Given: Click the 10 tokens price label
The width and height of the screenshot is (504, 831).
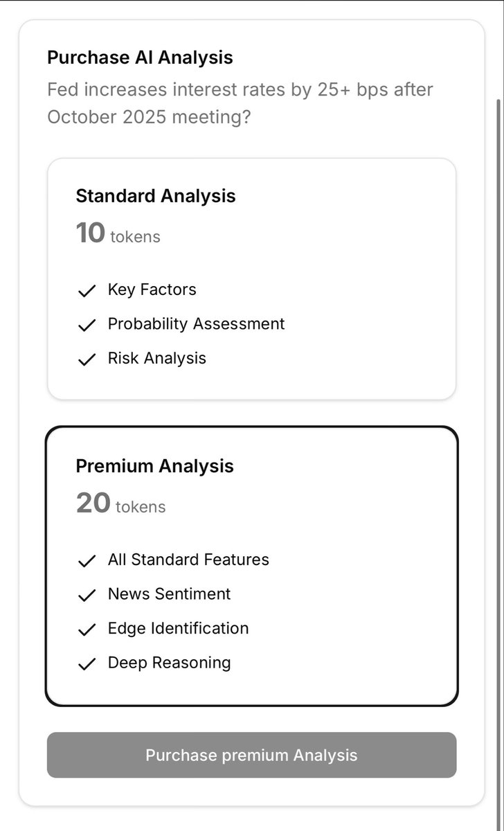Looking at the screenshot, I should (x=118, y=234).
